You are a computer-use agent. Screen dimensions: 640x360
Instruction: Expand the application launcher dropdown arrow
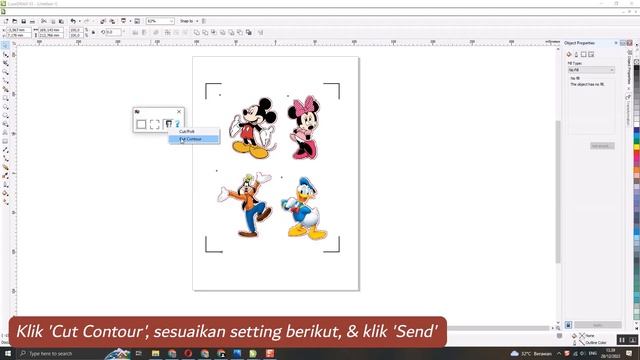click(x=130, y=21)
